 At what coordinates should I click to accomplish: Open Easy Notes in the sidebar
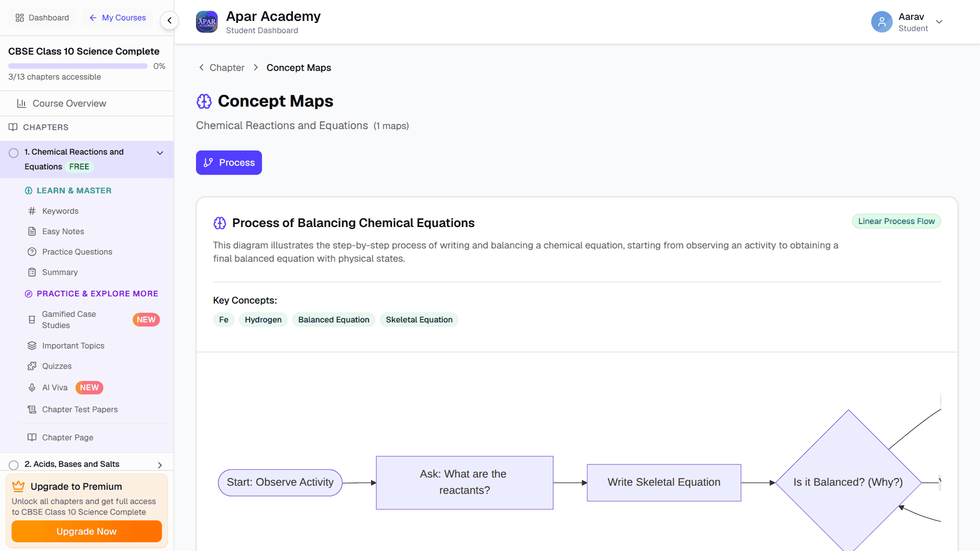[x=63, y=231]
